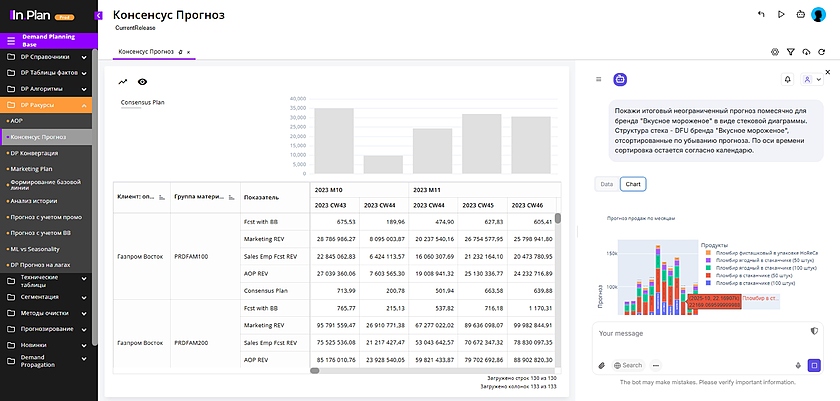Click the Your message input field
This screenshot has width=840, height=401.
(x=690, y=332)
